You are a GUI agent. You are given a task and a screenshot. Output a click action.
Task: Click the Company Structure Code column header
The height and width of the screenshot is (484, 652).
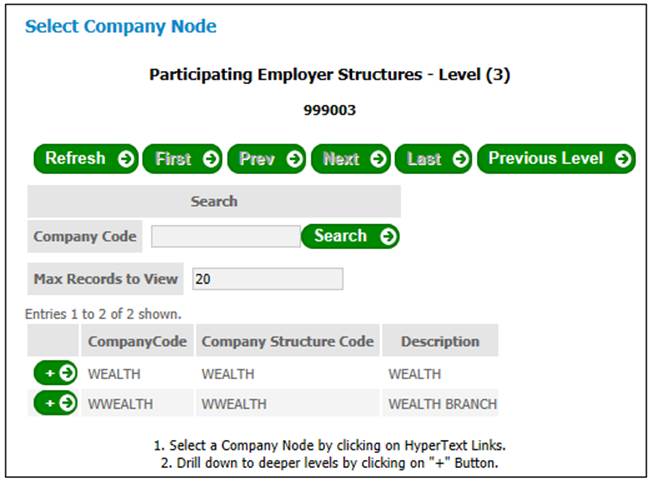[x=288, y=342]
